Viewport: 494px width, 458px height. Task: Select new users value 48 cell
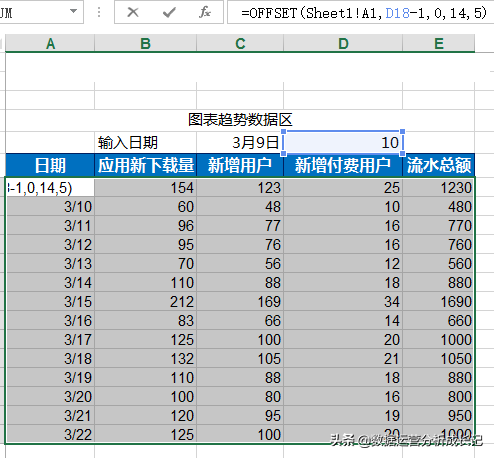coord(240,207)
